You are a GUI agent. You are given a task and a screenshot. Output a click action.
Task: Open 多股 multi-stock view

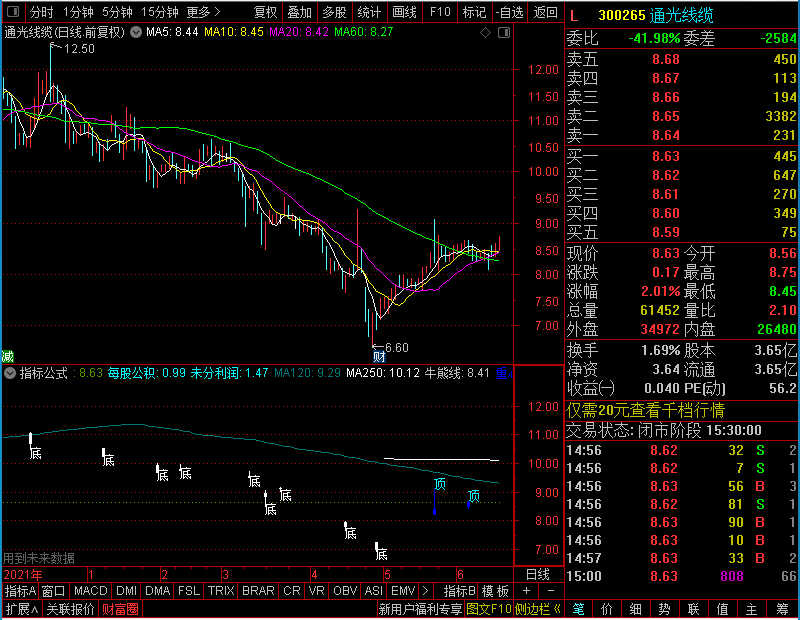coord(334,12)
